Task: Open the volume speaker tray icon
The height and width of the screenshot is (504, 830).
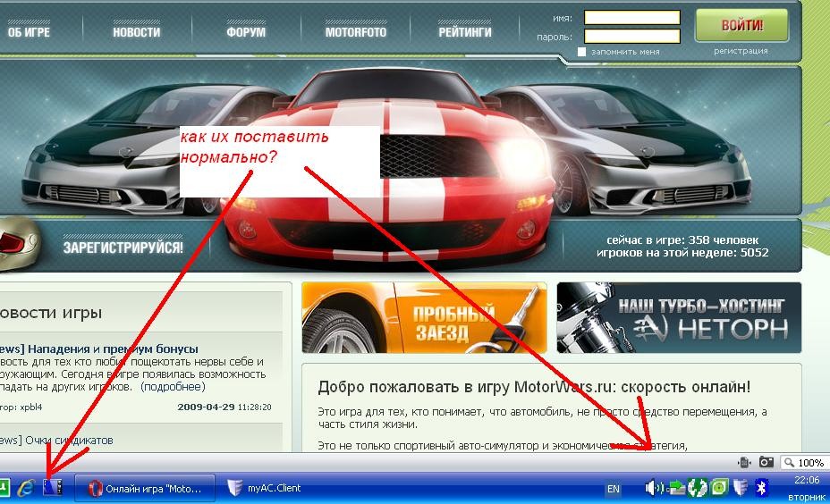Action: click(653, 488)
